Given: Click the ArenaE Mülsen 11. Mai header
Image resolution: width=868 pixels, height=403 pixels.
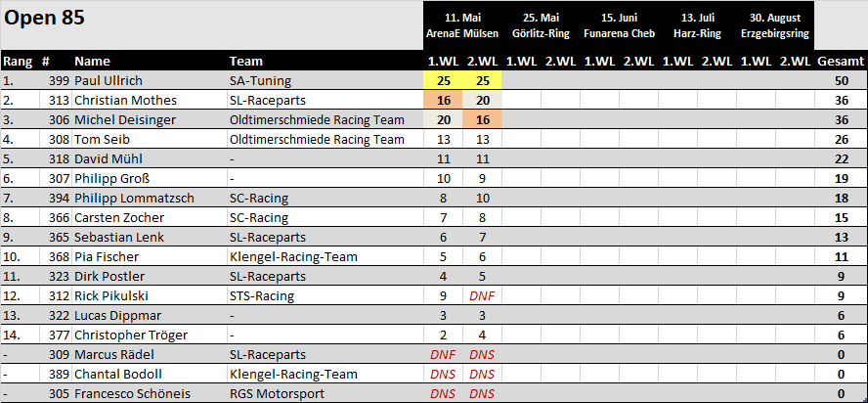Looking at the screenshot, I should pyautogui.click(x=462, y=25).
